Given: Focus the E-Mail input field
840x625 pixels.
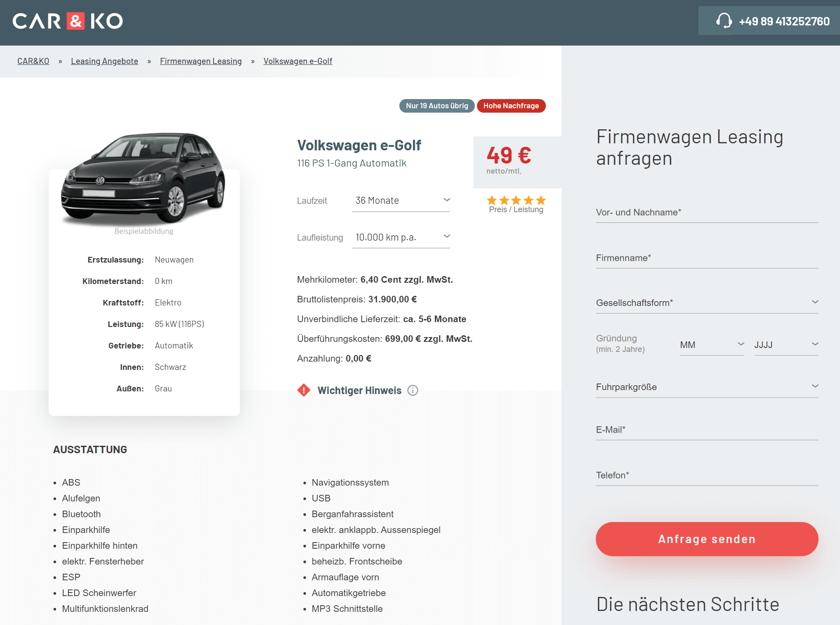Looking at the screenshot, I should click(707, 430).
